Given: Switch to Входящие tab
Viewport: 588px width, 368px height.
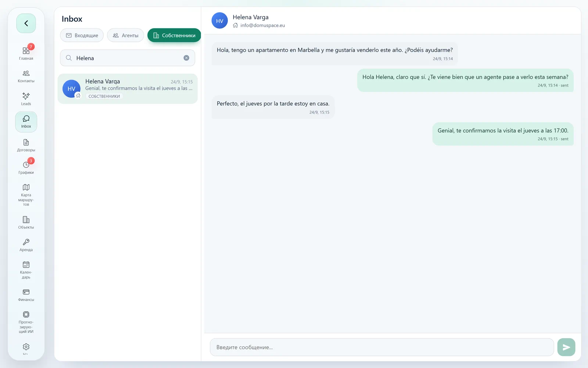Looking at the screenshot, I should (x=82, y=35).
